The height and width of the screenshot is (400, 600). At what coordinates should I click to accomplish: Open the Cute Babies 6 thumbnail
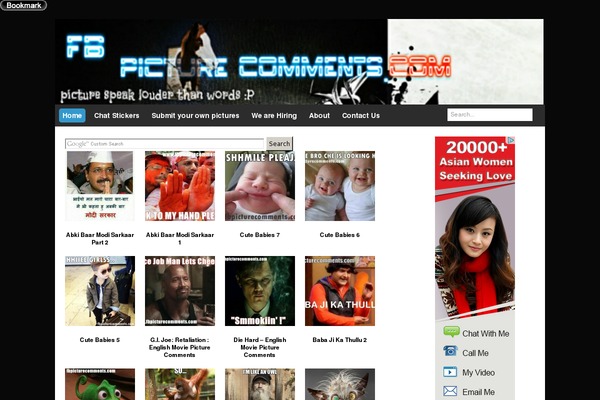point(340,186)
